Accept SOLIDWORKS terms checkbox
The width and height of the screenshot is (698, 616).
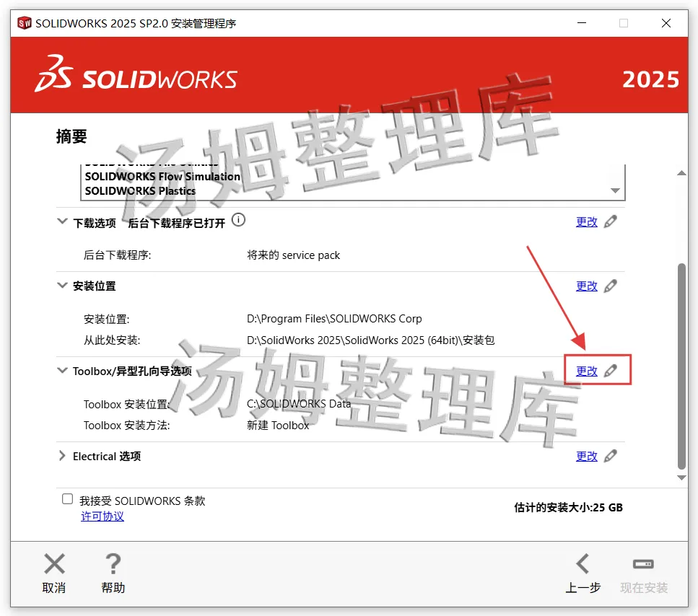point(67,498)
